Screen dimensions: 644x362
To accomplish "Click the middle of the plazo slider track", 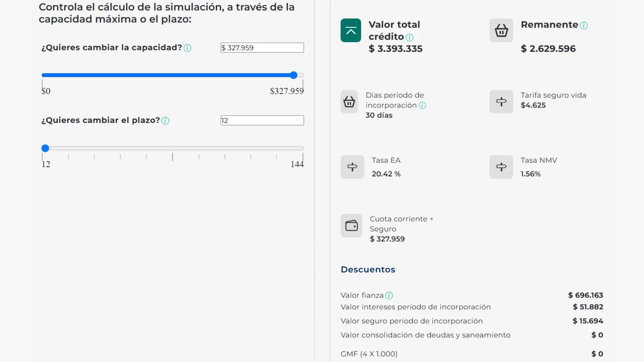I will (x=172, y=148).
